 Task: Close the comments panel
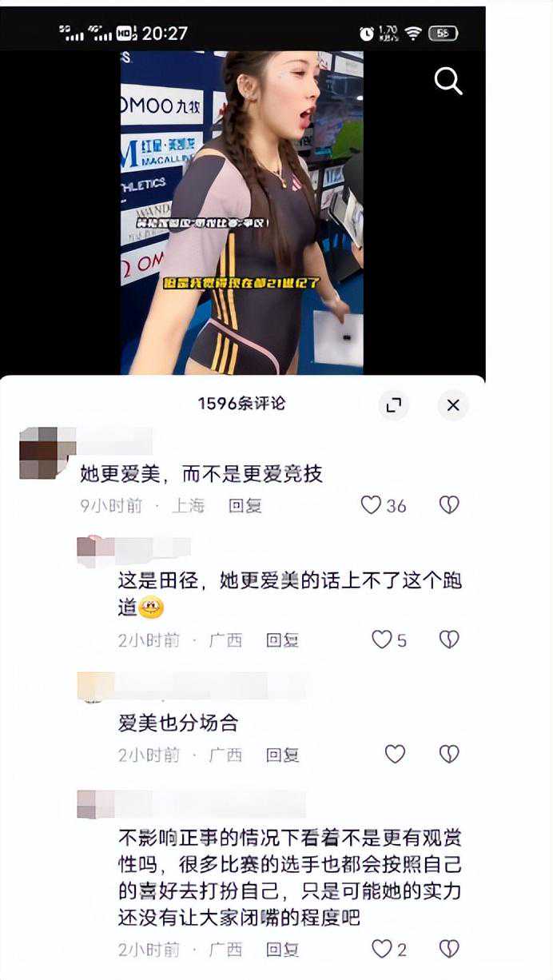[453, 405]
